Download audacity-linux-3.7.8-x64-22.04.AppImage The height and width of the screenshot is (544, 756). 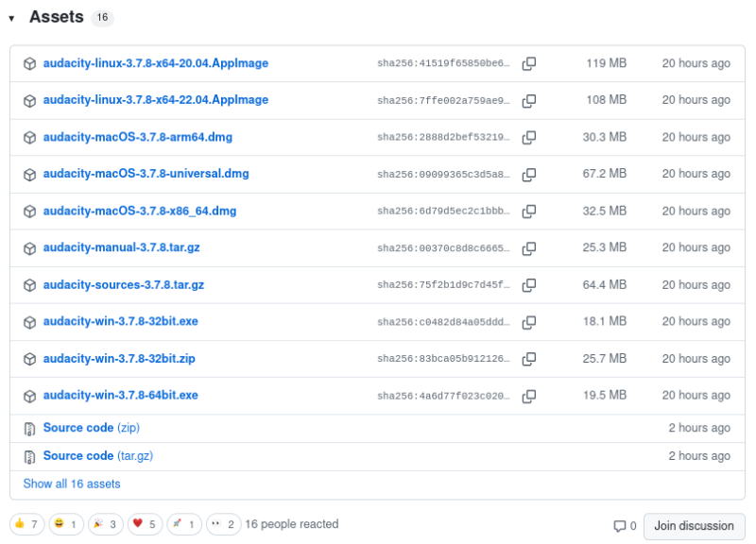[x=156, y=100]
